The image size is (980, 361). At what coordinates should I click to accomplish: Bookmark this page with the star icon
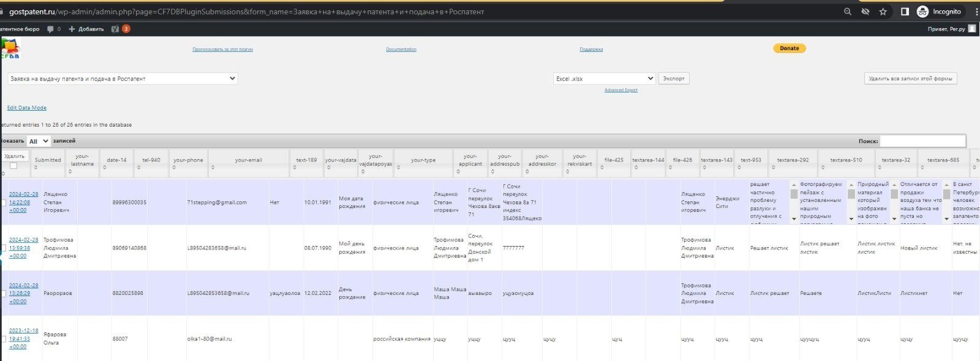(x=883, y=12)
